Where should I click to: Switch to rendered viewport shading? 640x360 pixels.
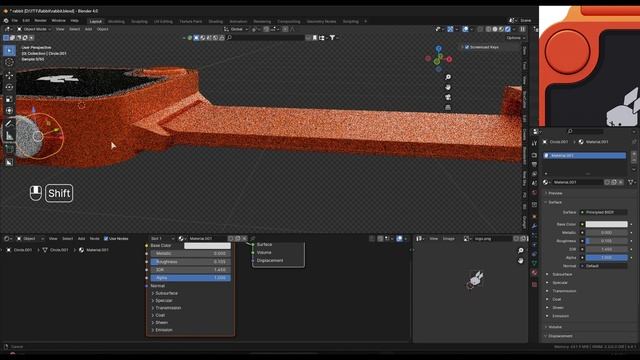pyautogui.click(x=508, y=29)
